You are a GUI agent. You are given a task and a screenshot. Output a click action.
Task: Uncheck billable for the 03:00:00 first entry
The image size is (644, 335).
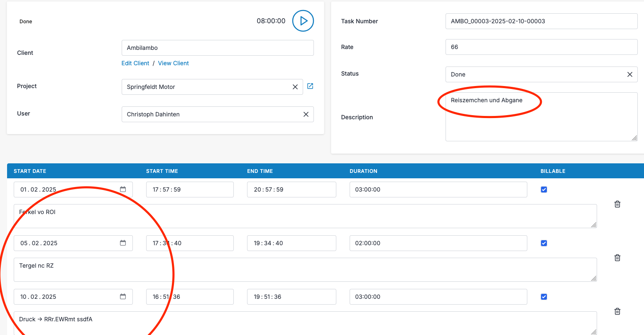544,190
